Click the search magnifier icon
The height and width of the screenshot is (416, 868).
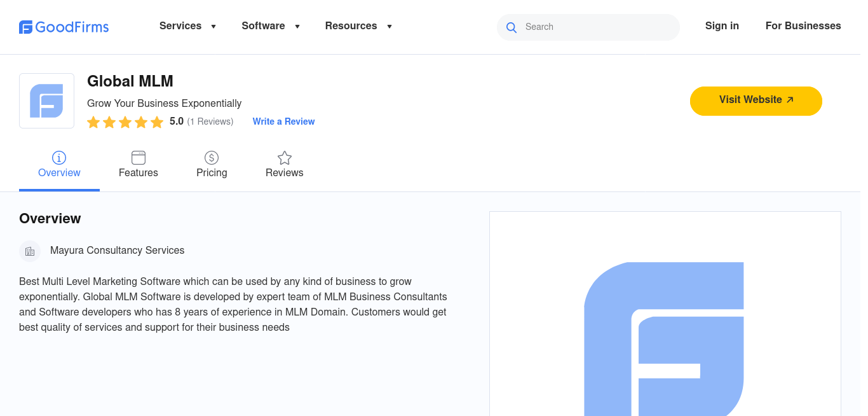511,27
